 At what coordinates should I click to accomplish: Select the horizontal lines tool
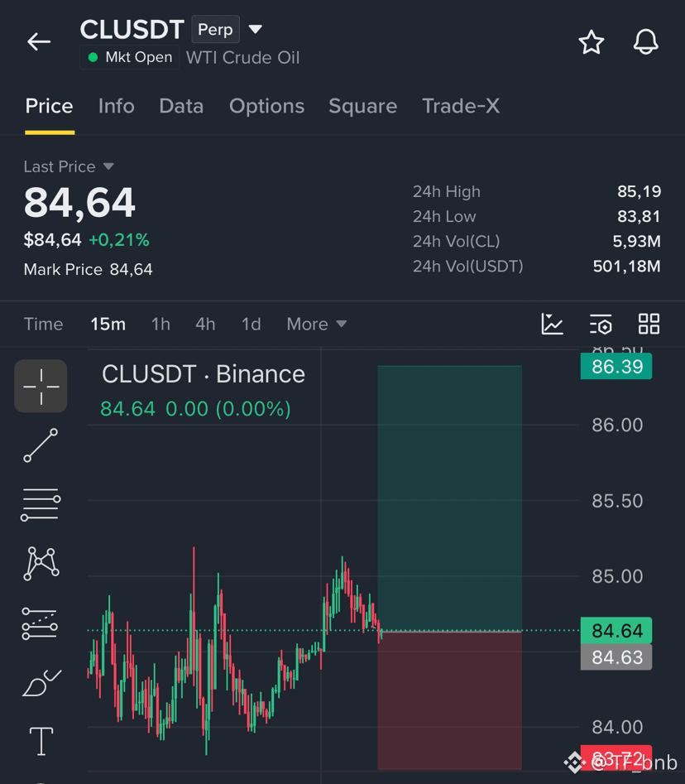[x=41, y=504]
